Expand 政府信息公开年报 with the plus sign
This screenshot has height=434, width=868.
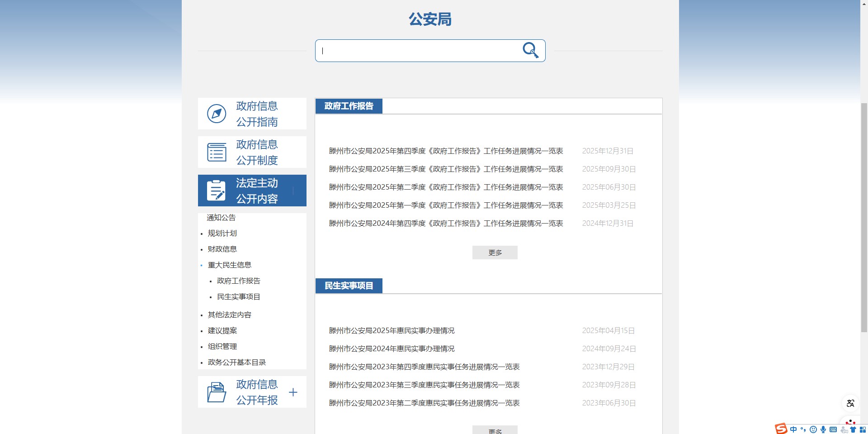(293, 392)
